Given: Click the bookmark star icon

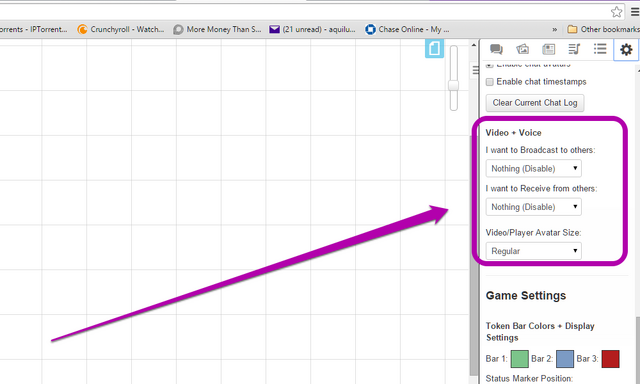Looking at the screenshot, I should coord(616,12).
